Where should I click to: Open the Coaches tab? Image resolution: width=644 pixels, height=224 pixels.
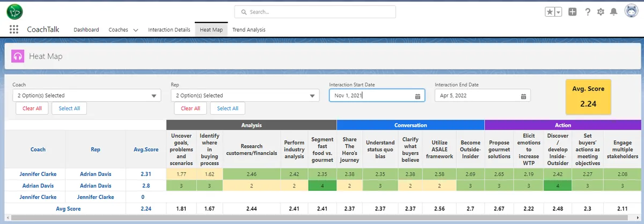[118, 29]
